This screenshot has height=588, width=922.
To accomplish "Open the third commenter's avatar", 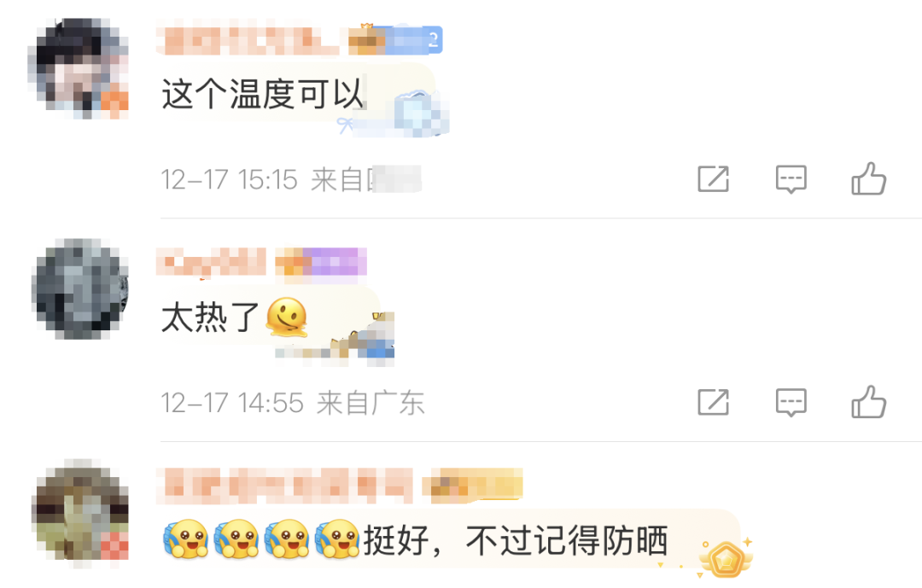I will (x=80, y=513).
